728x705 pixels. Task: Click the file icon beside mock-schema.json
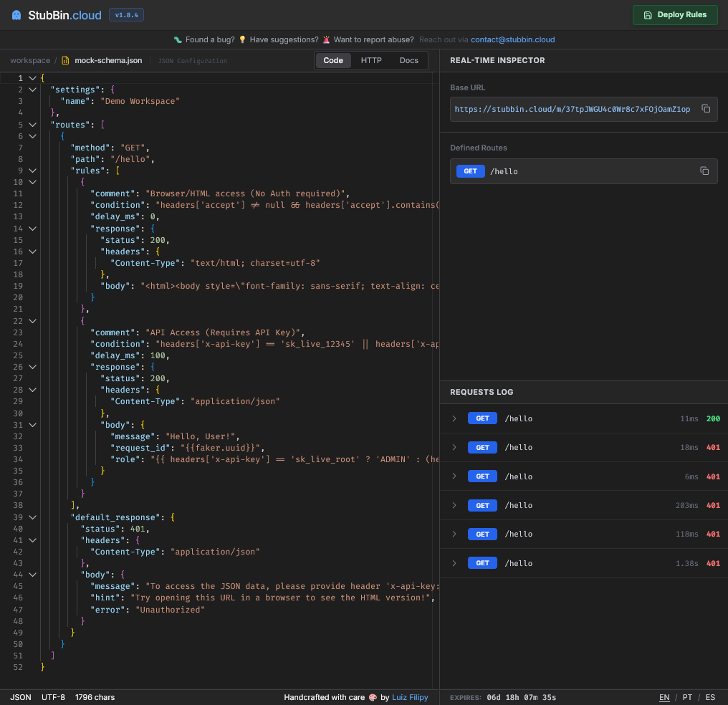pos(64,60)
